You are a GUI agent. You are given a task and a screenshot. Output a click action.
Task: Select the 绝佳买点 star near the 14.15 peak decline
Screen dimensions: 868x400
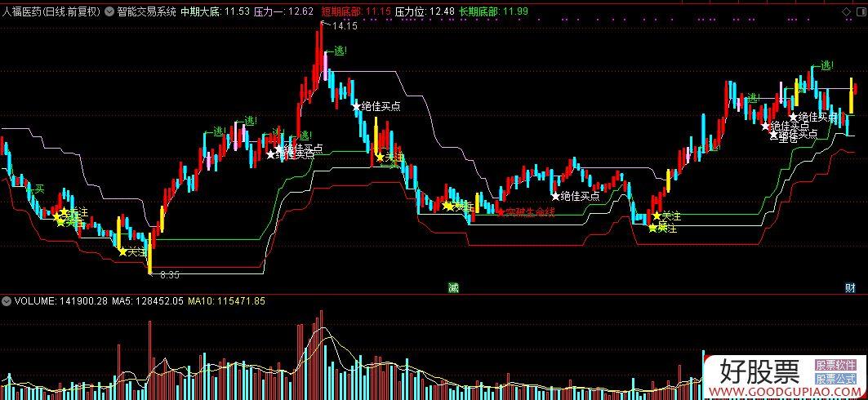click(x=376, y=106)
